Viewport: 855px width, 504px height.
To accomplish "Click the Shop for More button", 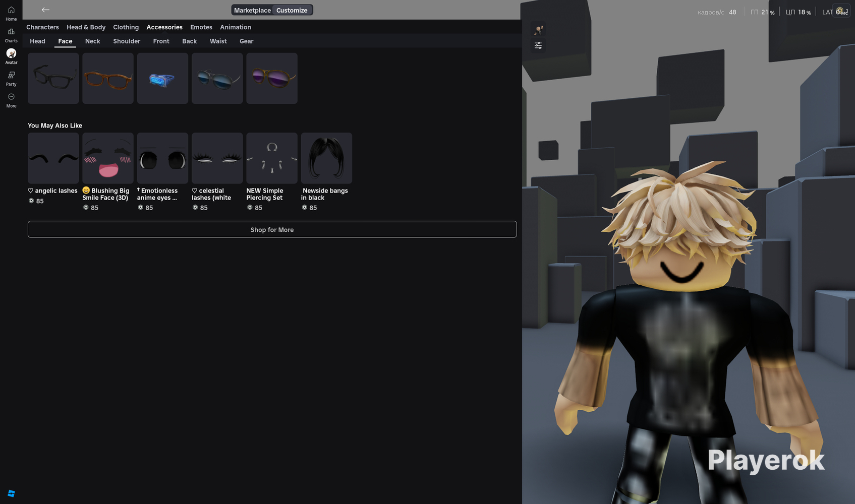I will point(272,229).
